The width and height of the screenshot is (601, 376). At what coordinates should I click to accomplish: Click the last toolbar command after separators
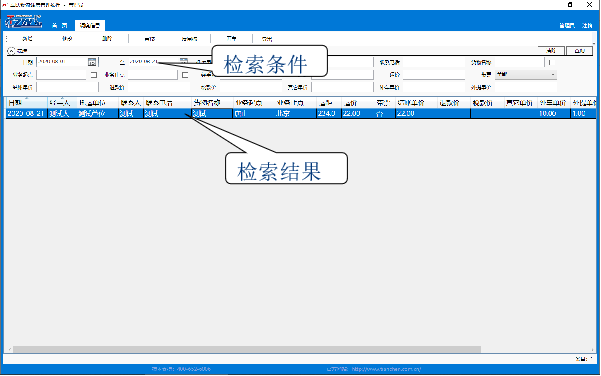267,39
